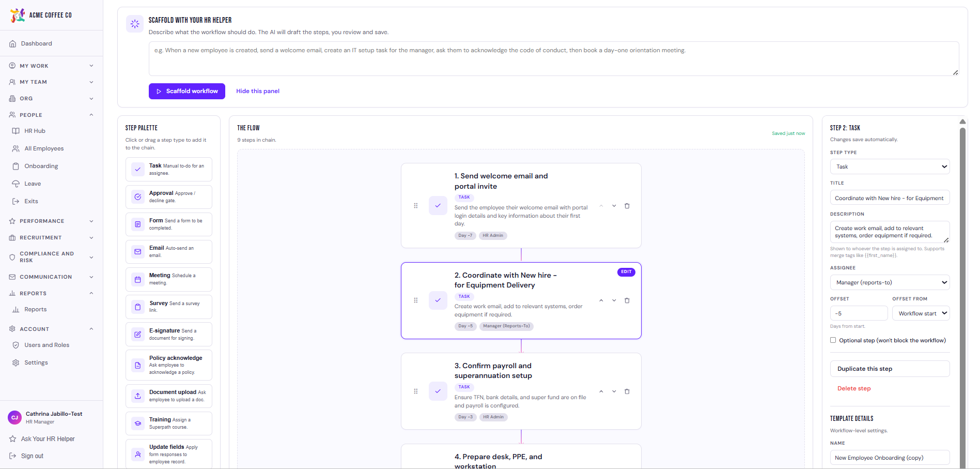
Task: Click Duplicate this step
Action: tap(890, 369)
